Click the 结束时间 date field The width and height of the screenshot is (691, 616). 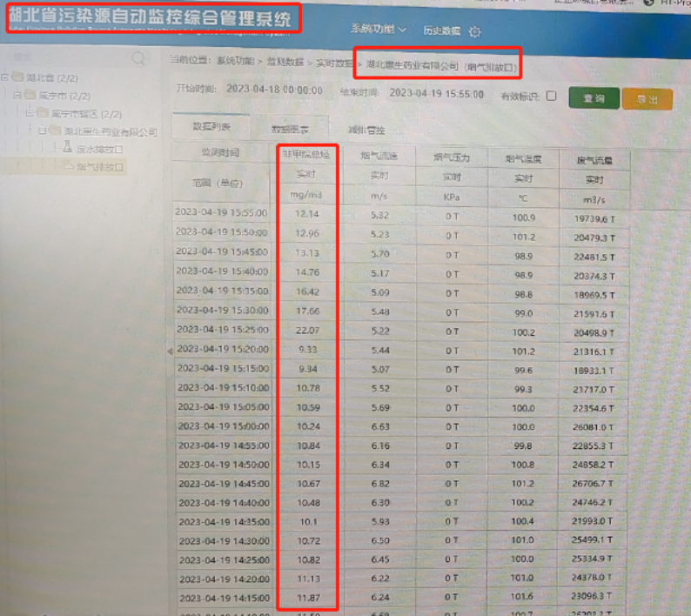(x=435, y=92)
